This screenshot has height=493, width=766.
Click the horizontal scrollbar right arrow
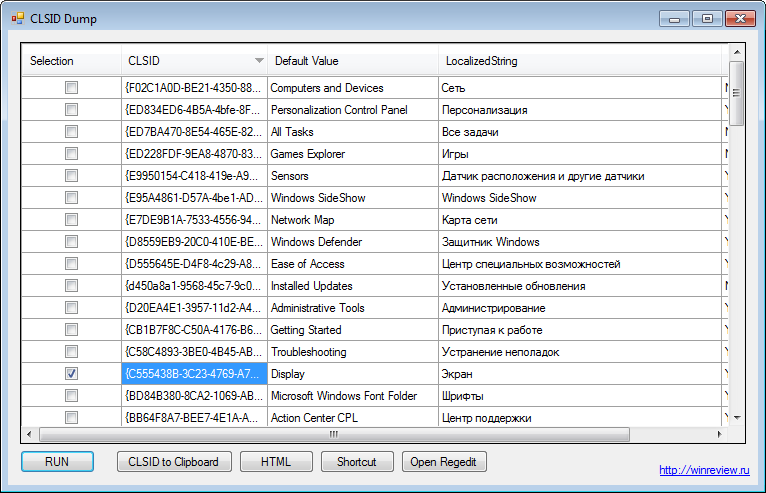coord(720,434)
